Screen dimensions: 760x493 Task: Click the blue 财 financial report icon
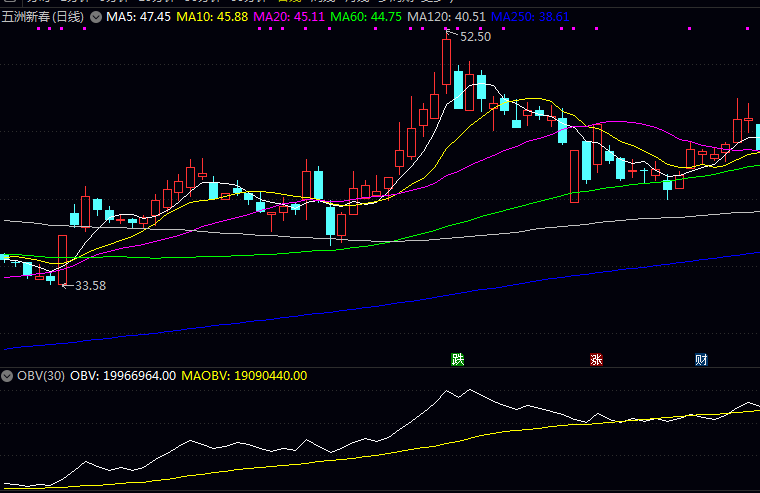pos(702,359)
